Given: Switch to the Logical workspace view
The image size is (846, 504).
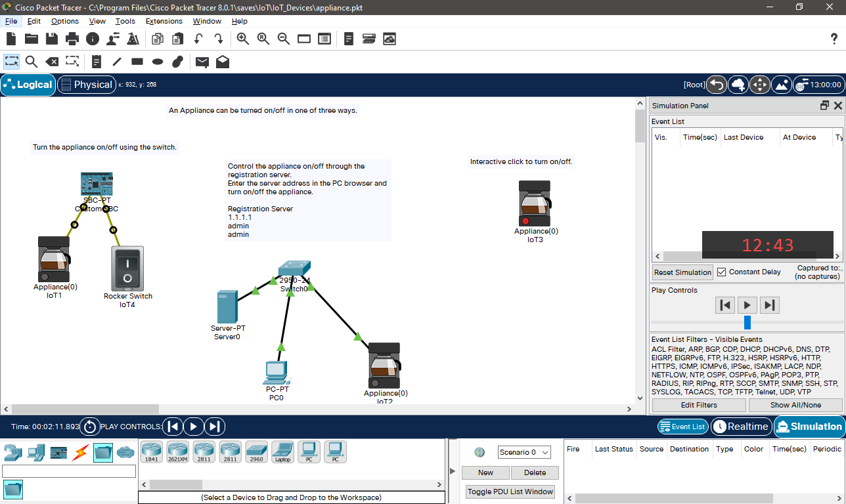Looking at the screenshot, I should (28, 85).
